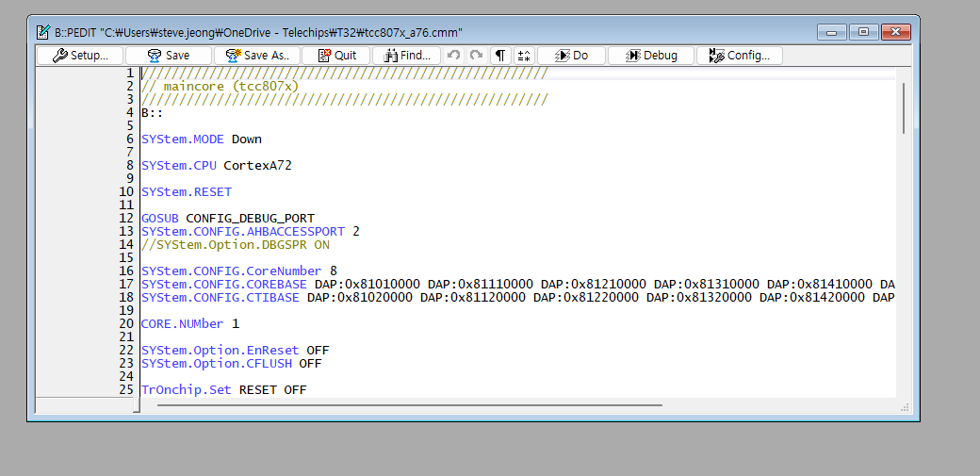The height and width of the screenshot is (476, 980).
Task: Run the script with the Do button
Action: 571,56
